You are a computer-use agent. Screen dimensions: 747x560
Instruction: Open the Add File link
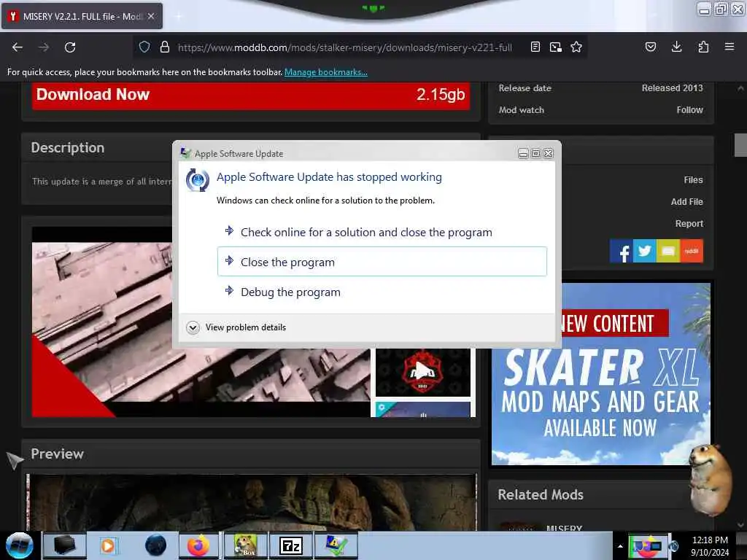point(686,202)
